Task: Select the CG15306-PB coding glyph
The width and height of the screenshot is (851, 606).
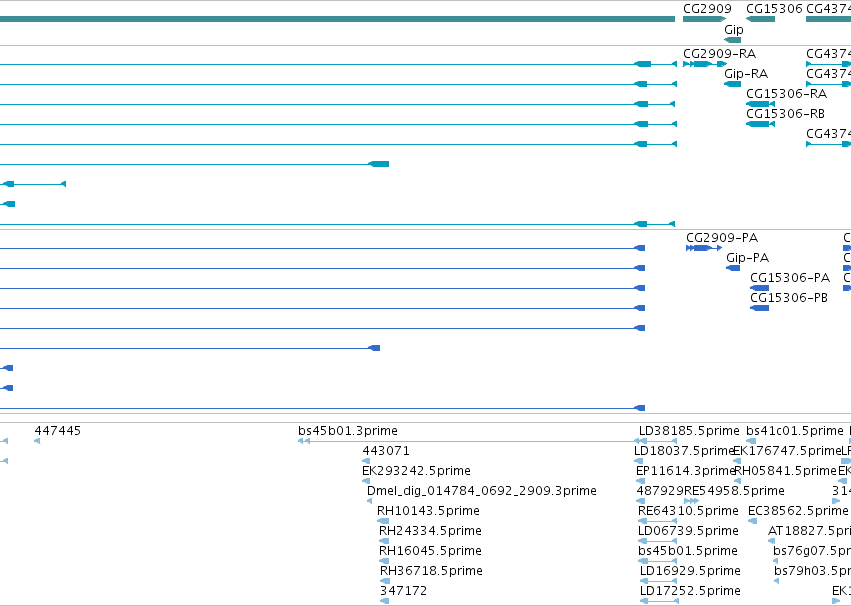Action: click(759, 308)
